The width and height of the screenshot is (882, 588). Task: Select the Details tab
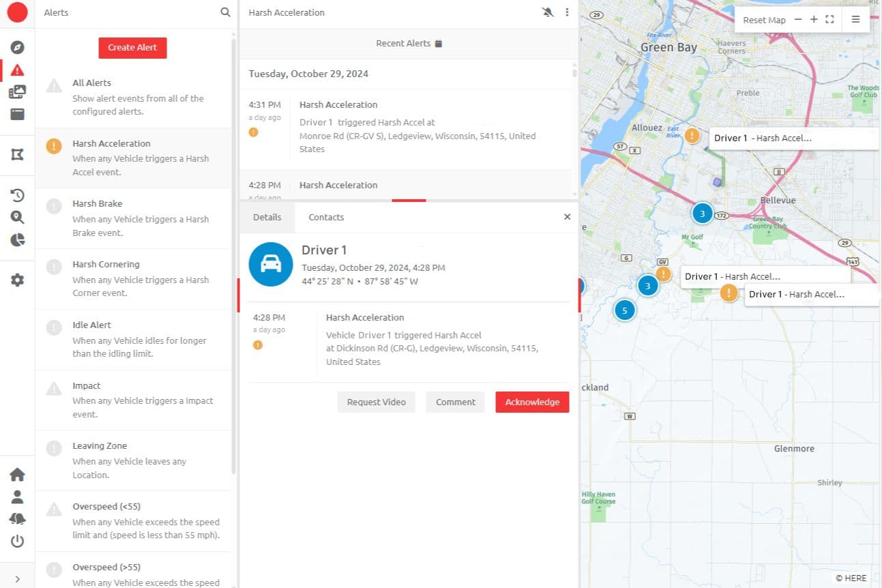267,217
